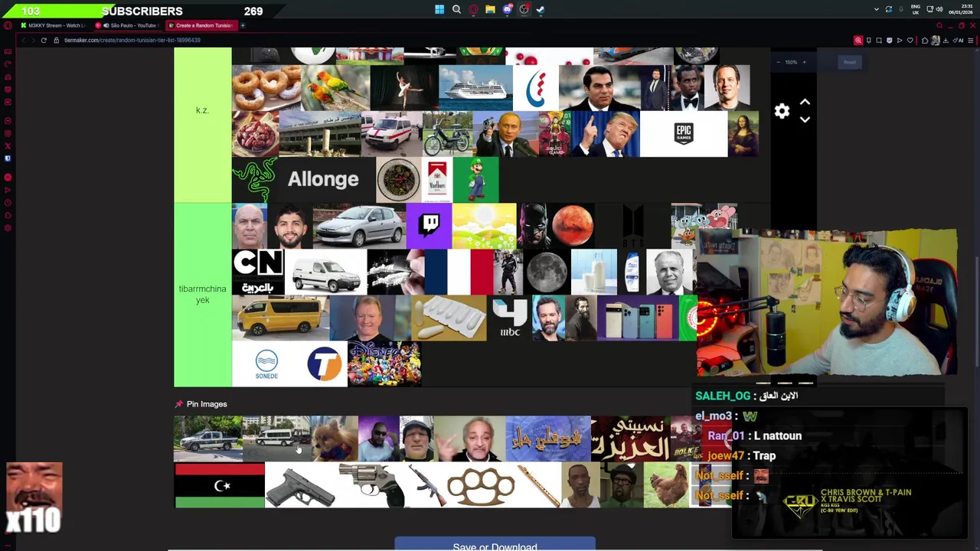
Task: Open Steam from the taskbar
Action: pos(541,10)
